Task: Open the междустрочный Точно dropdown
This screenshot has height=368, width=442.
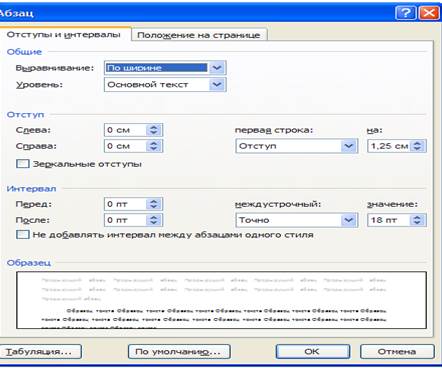Action: (x=297, y=220)
